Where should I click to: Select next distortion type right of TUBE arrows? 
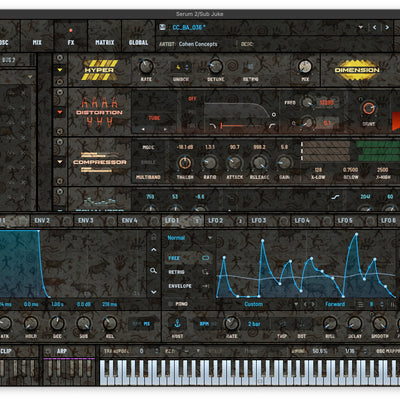pos(166,129)
